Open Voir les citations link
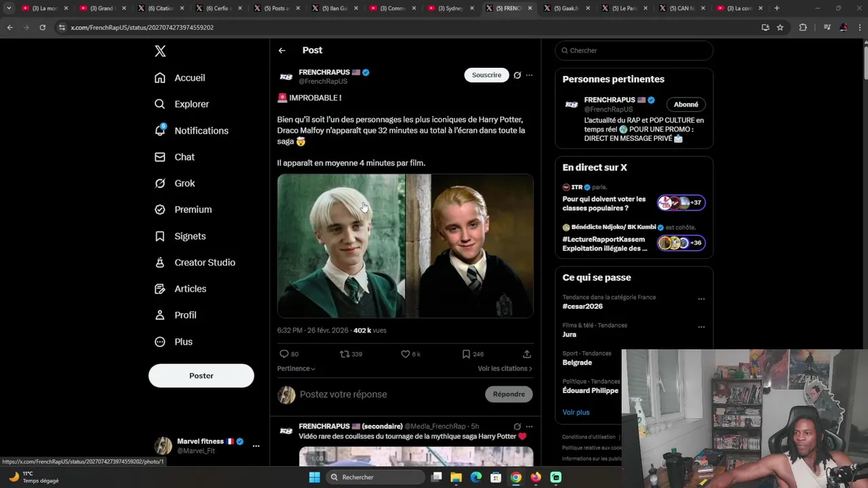This screenshot has width=868, height=488. coord(505,369)
